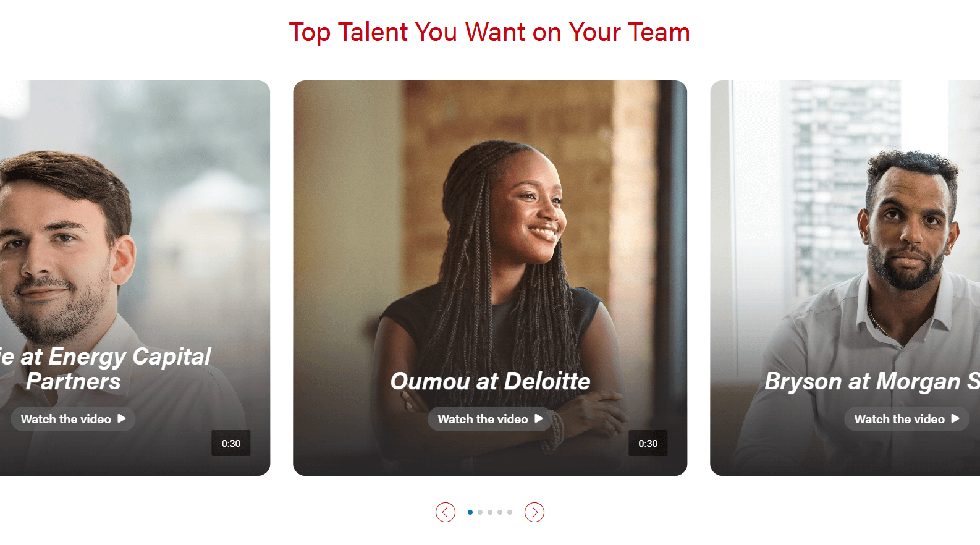Watch the video for Bryson at Morgan
The height and width of the screenshot is (545, 980).
pos(906,419)
